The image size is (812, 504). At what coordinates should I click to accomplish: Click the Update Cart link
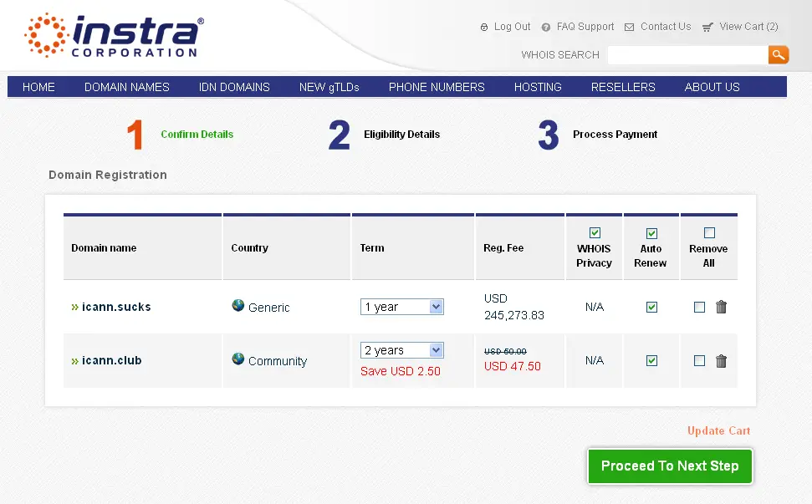pos(718,430)
